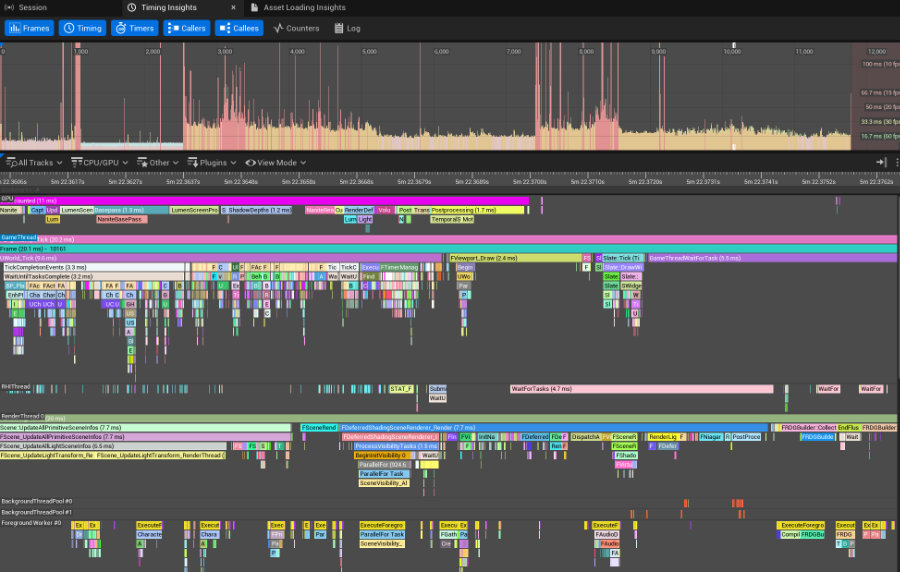Select the Postprocessing (1.7 ms) GPU event
The width and height of the screenshot is (900, 572).
click(477, 210)
